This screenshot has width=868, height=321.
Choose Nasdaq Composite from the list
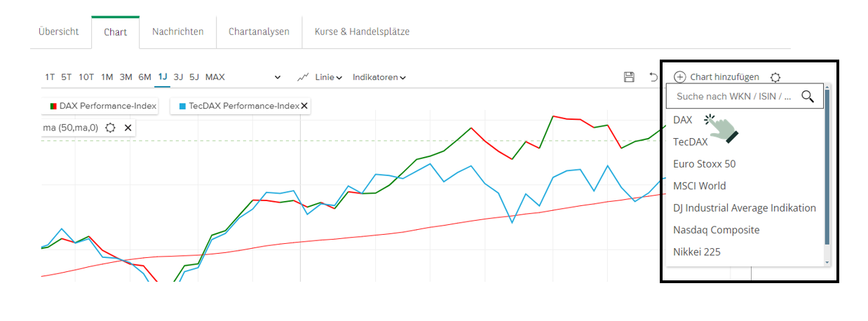tap(717, 230)
